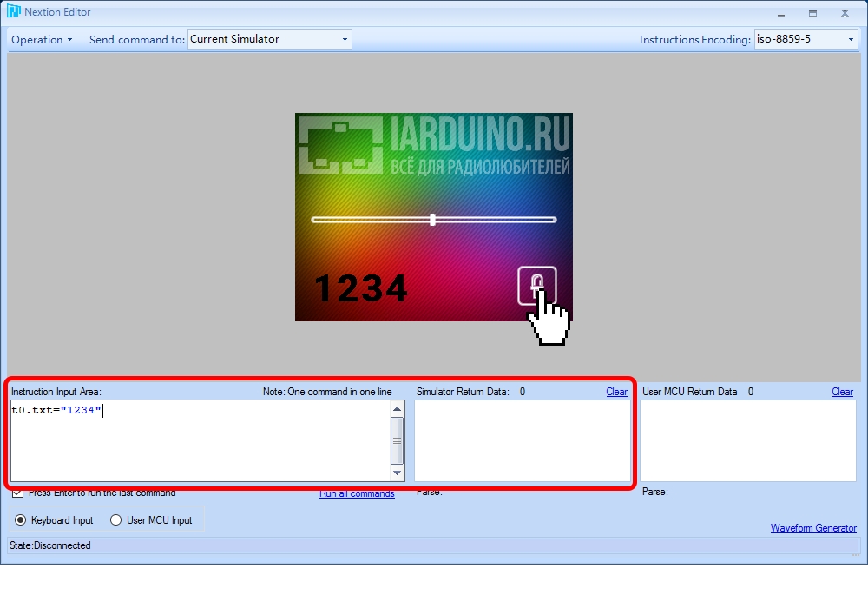Clear the Simulator Return Data
Image resolution: width=868 pixels, height=595 pixels.
click(616, 392)
